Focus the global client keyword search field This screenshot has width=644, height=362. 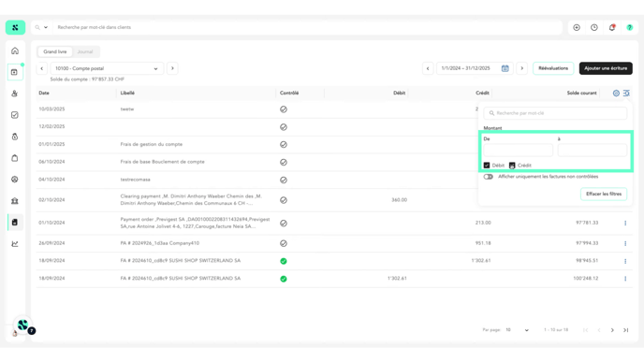click(x=308, y=27)
